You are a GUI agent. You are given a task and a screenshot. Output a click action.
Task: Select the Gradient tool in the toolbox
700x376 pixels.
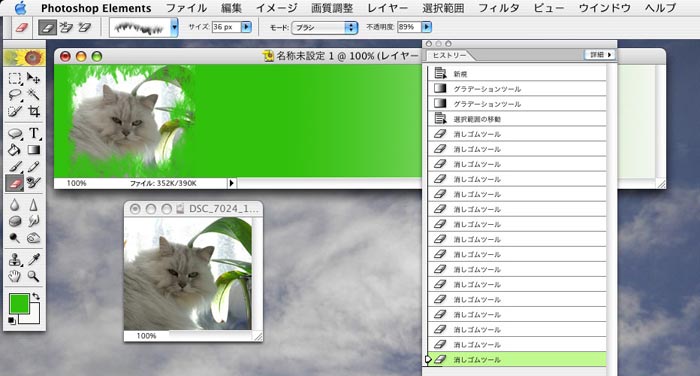[33, 150]
